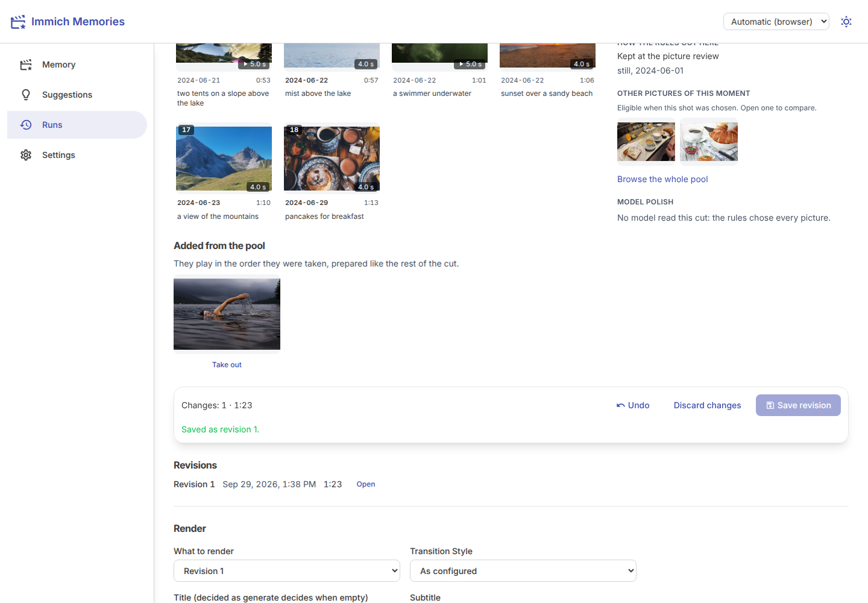Click the Save revision button
This screenshot has width=868, height=603.
point(798,405)
